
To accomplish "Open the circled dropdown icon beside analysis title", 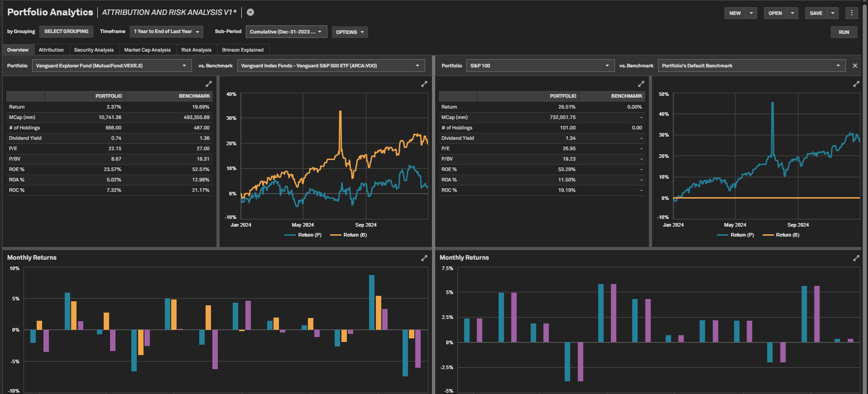I will [x=250, y=13].
